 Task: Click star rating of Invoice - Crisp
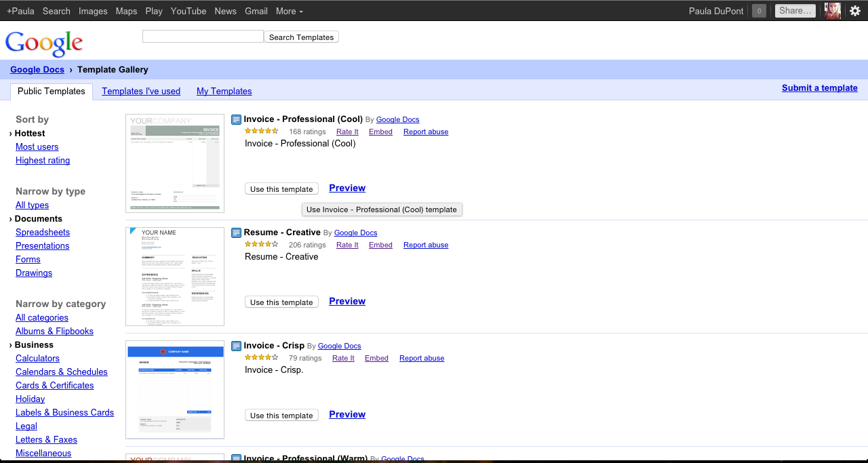[261, 357]
